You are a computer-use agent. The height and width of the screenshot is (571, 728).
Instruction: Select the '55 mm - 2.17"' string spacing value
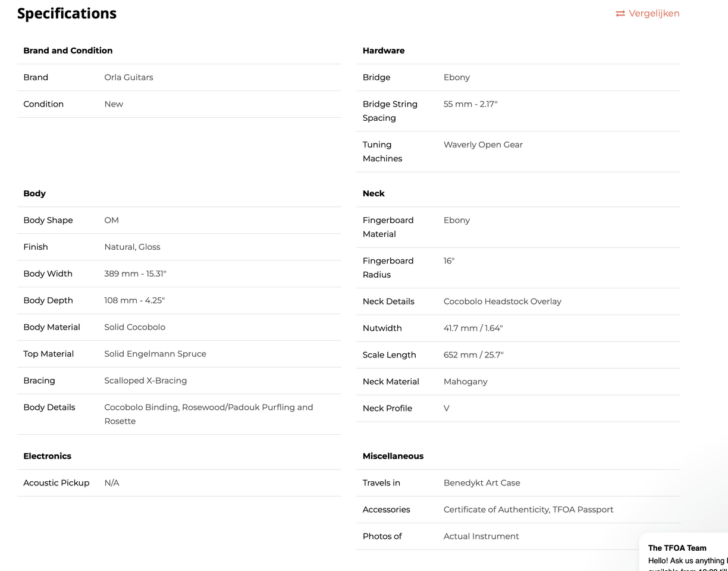470,104
